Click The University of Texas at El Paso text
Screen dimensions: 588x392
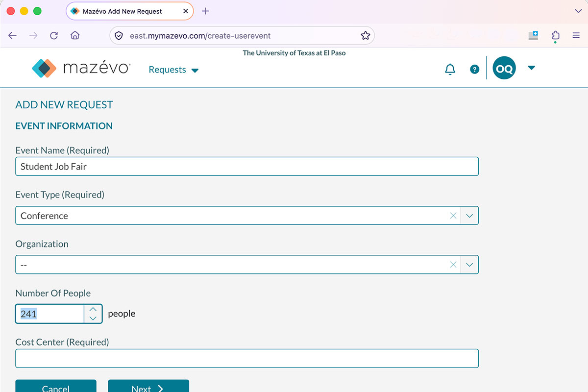294,53
